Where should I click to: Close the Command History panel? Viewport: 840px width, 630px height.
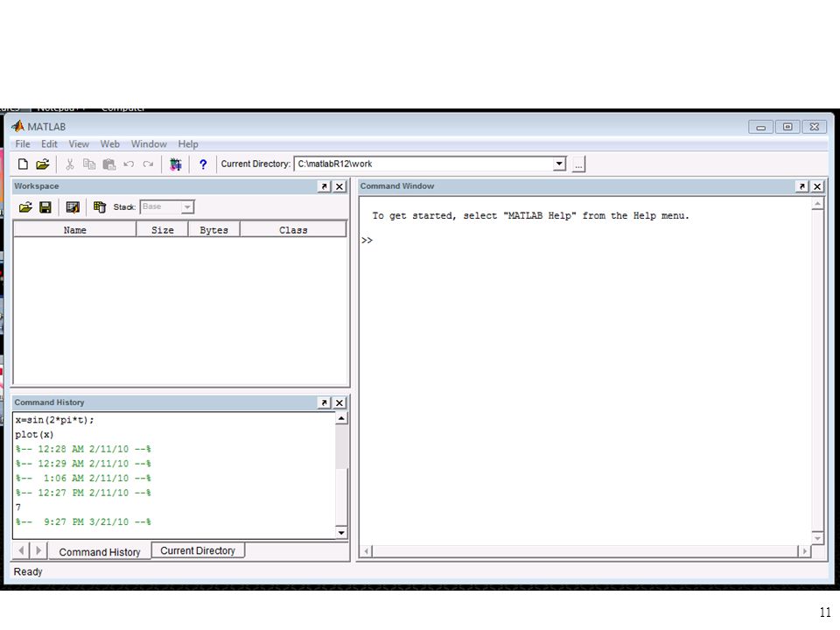[339, 402]
